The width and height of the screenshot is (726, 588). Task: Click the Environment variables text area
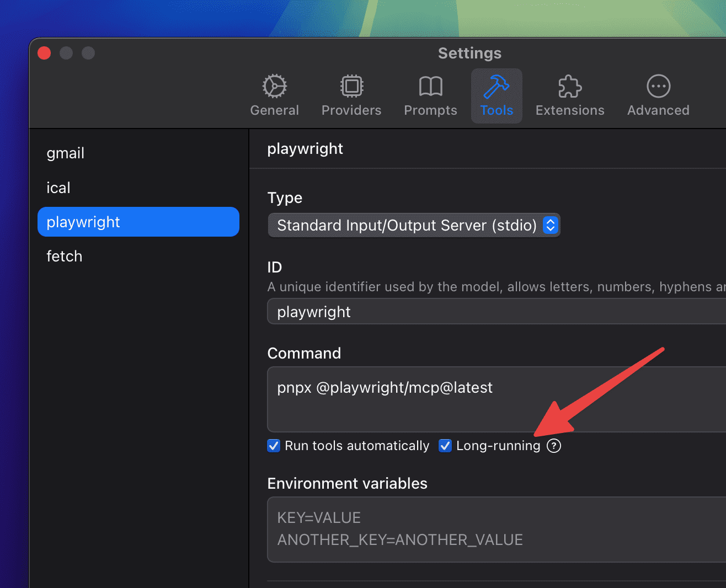[497, 529]
